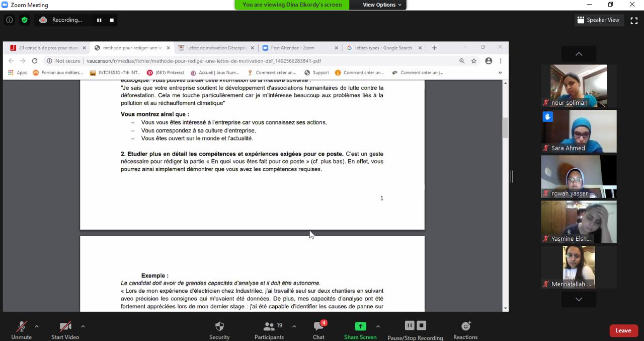Leave the meeting
644x341 pixels.
coord(623,330)
